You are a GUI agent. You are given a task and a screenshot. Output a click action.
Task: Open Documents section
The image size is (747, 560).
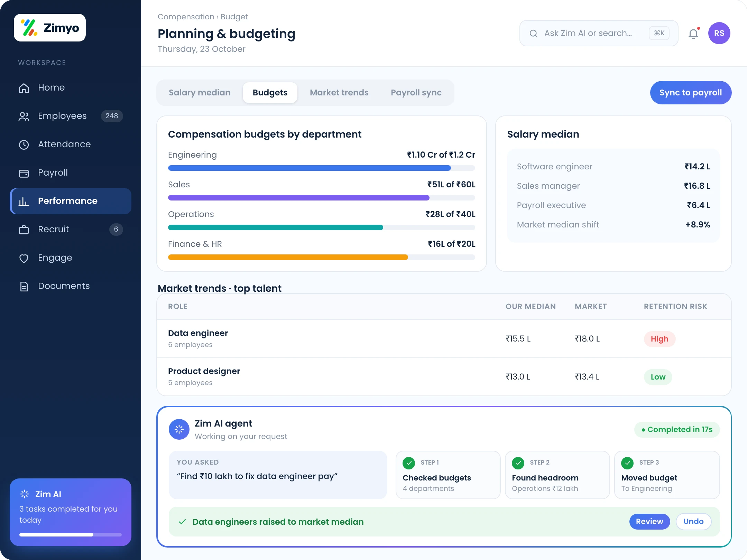pyautogui.click(x=71, y=286)
